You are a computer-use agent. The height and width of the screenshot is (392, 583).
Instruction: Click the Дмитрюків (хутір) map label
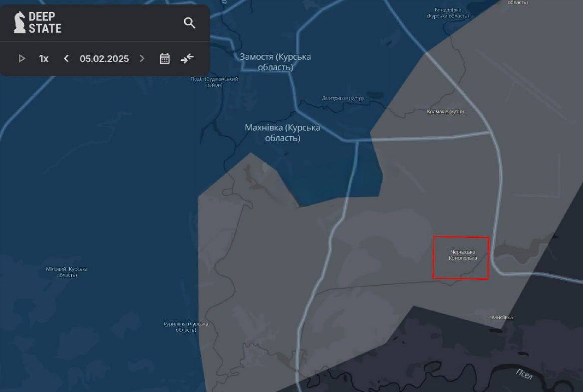click(342, 98)
